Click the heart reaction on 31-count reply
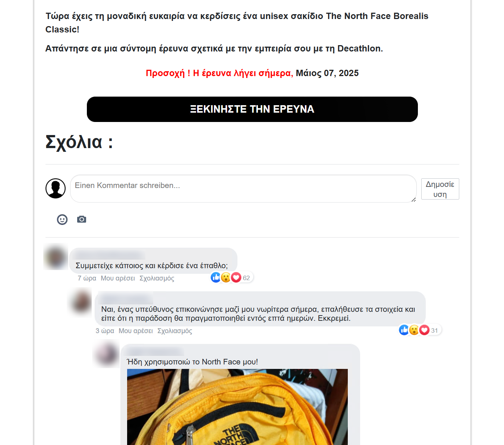Screen dimensions: 504x445 click(x=424, y=330)
